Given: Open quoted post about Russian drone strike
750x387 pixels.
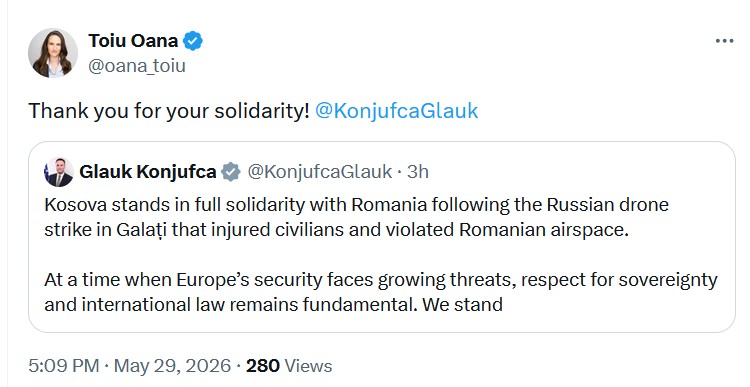Looking at the screenshot, I should pyautogui.click(x=382, y=237).
